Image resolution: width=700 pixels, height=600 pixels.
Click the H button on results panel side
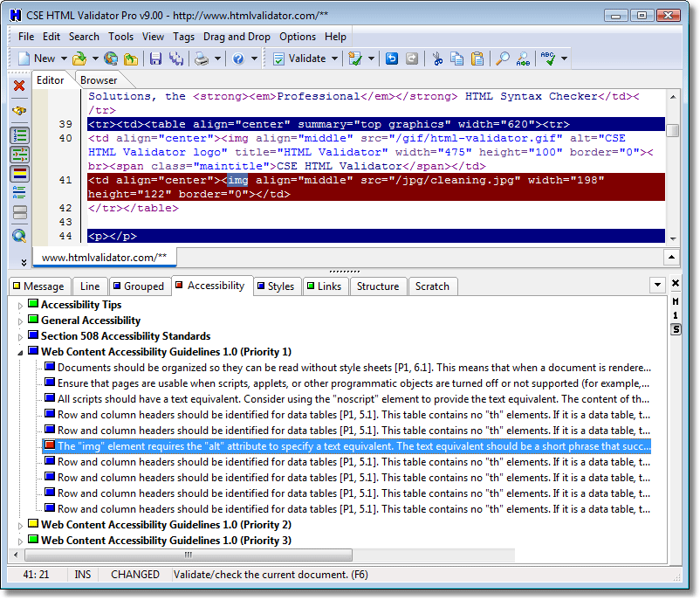676,301
